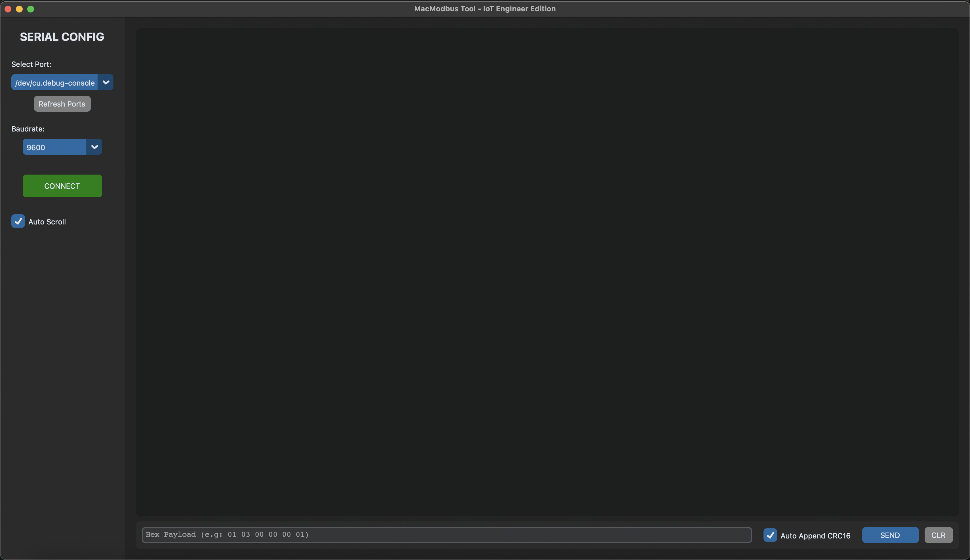
Task: Open the Select Port dropdown arrow
Action: coord(106,82)
